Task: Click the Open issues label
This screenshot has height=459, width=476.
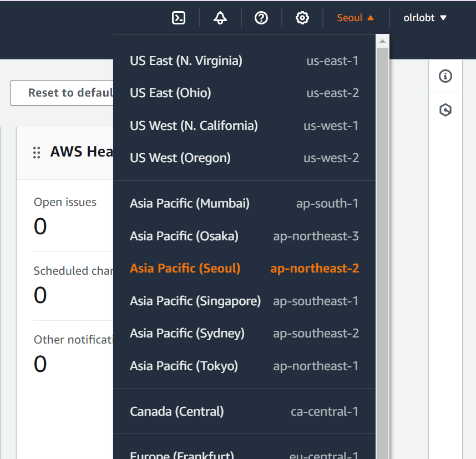Action: (65, 203)
